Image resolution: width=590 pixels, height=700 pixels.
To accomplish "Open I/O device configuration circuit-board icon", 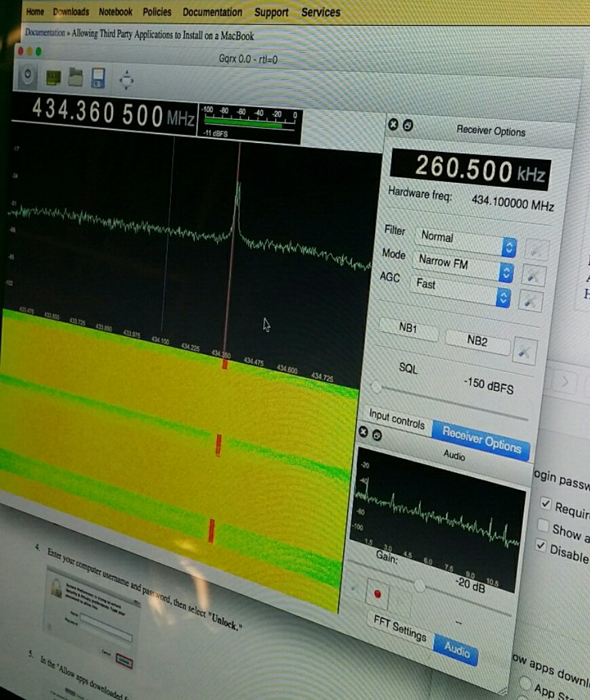I will point(54,78).
